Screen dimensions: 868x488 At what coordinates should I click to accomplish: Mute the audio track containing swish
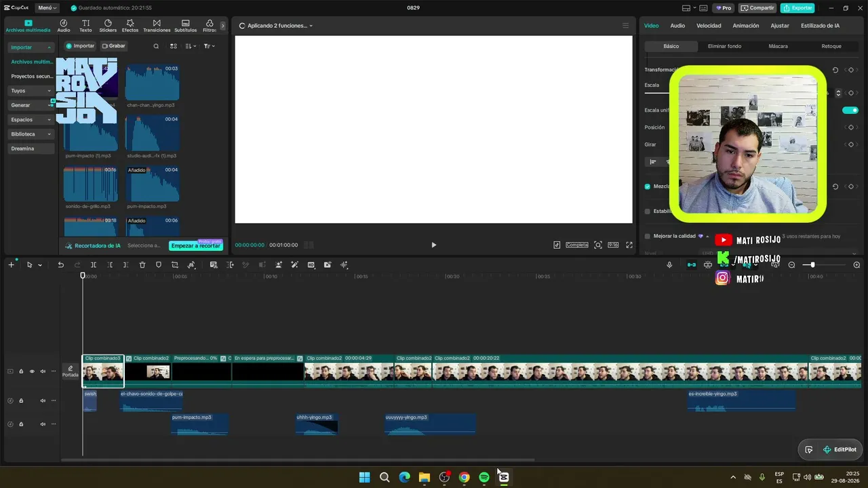coord(43,401)
